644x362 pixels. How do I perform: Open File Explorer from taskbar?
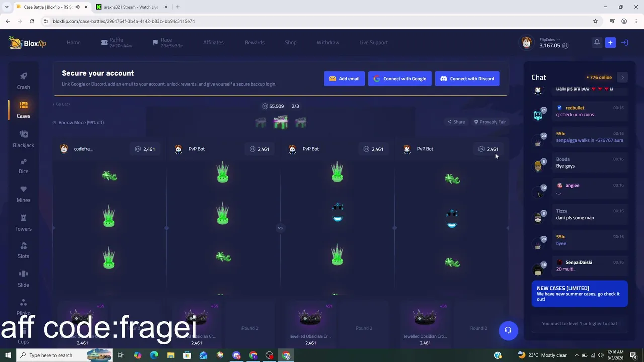171,355
